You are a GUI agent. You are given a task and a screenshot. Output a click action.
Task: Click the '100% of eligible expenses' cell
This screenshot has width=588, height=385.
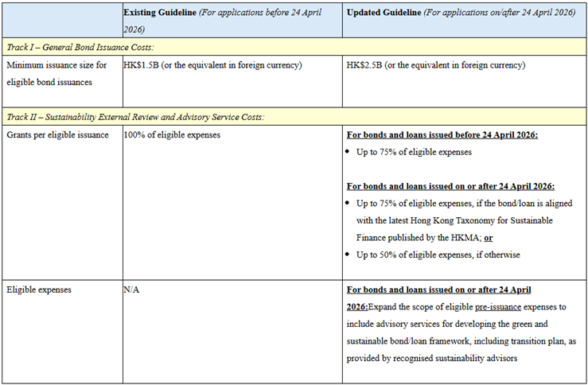pyautogui.click(x=172, y=134)
